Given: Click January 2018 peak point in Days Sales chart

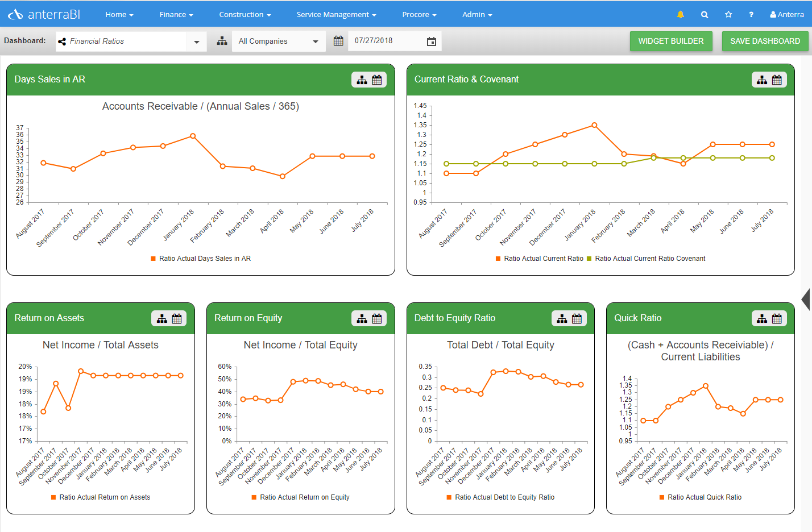Looking at the screenshot, I should point(193,136).
